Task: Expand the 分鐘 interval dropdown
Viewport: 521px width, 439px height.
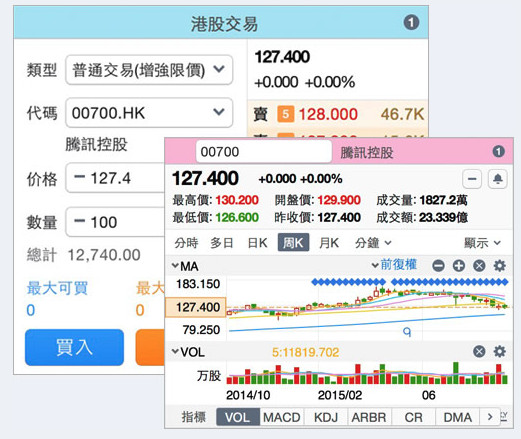Action: pos(373,243)
